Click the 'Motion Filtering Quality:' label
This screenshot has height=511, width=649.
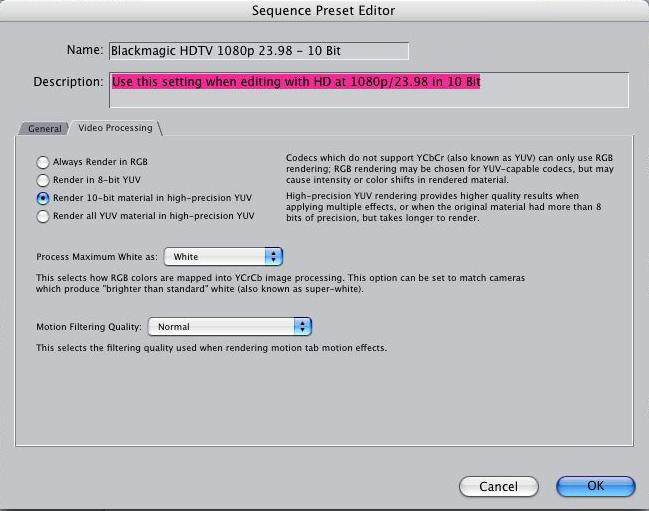[x=89, y=327]
